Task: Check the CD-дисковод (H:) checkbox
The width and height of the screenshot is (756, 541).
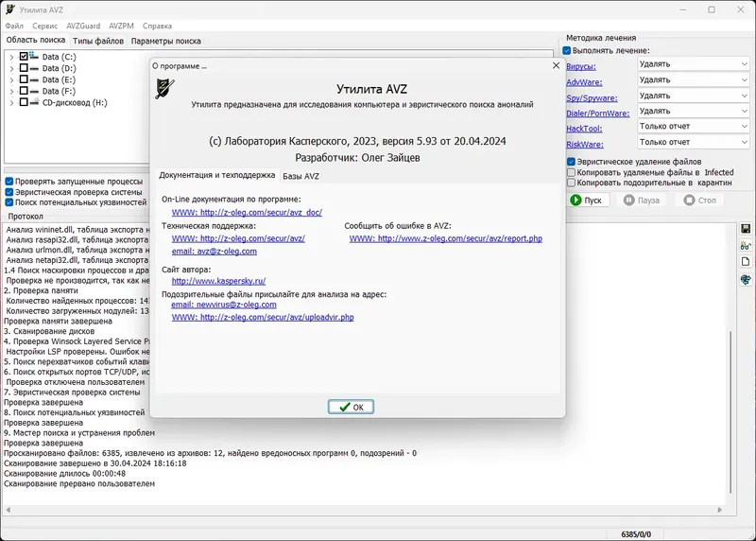Action: 24,102
